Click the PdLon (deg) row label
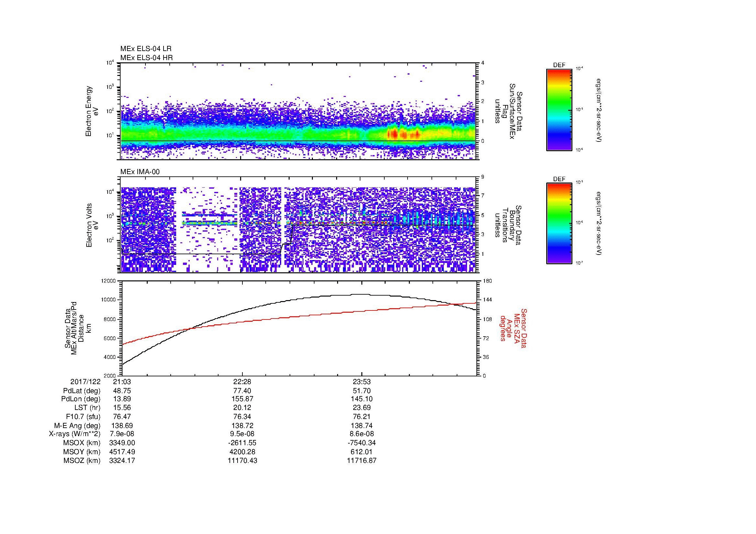The width and height of the screenshot is (756, 534). coord(81,399)
